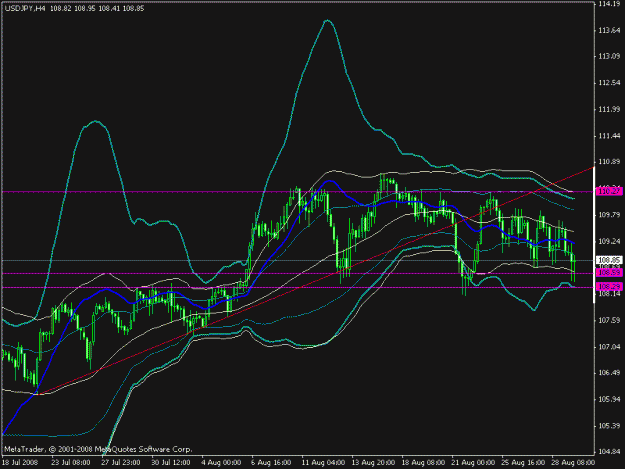The width and height of the screenshot is (625, 469).
Task: Click the 105.94 price axis label
Action: point(609,399)
